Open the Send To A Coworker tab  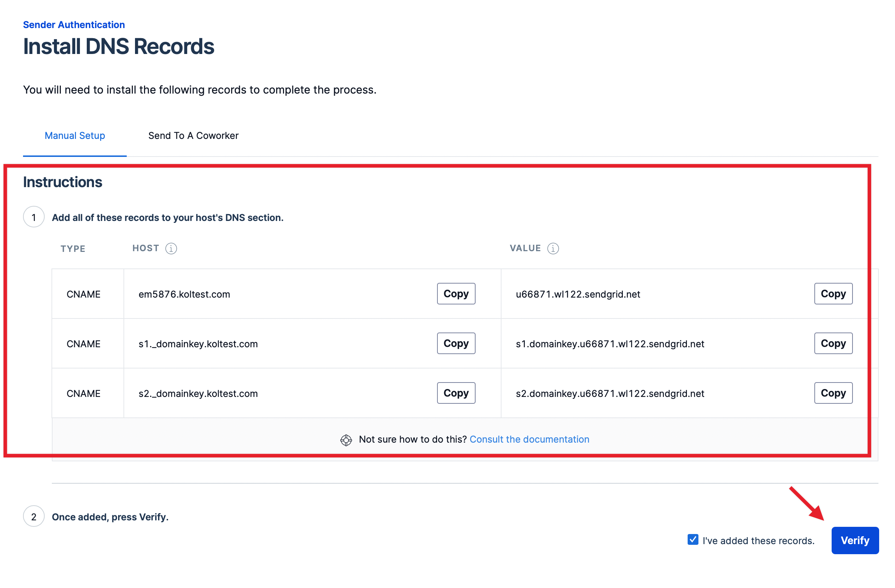193,136
